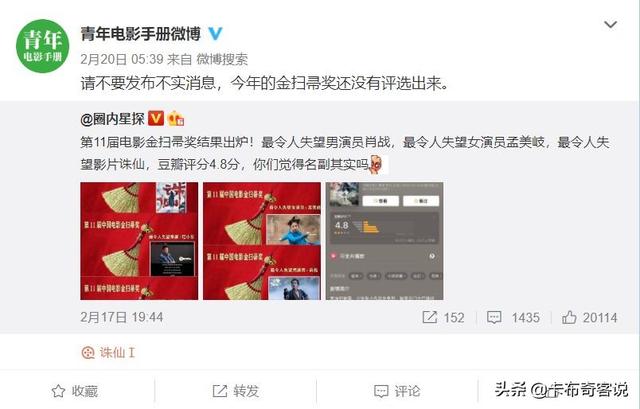
Task: Open the Douban 4.8 rating thumbnail
Action: 384,241
